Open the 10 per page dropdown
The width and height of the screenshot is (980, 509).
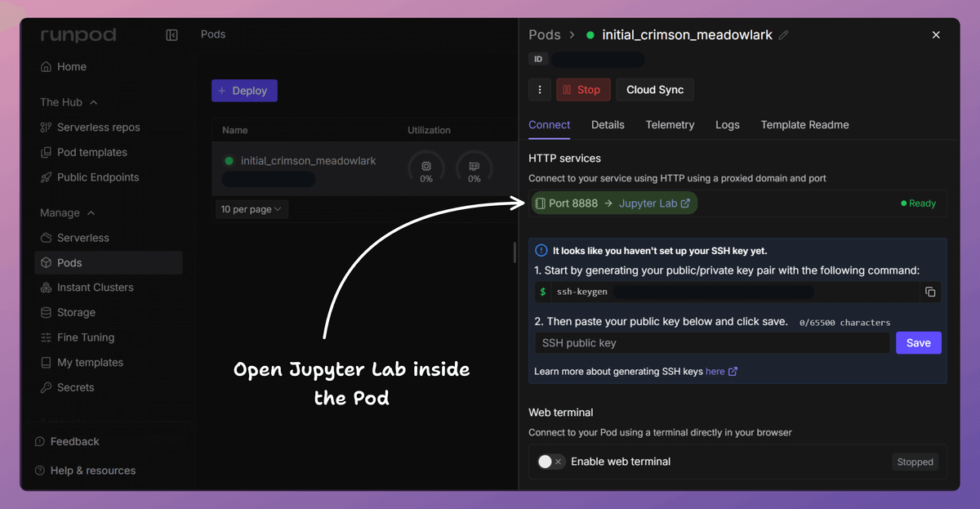pos(252,209)
